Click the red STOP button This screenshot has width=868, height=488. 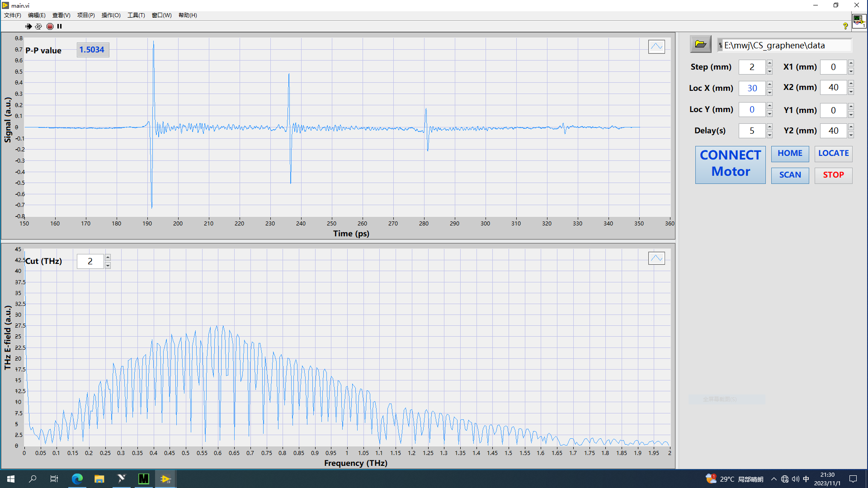[833, 175]
